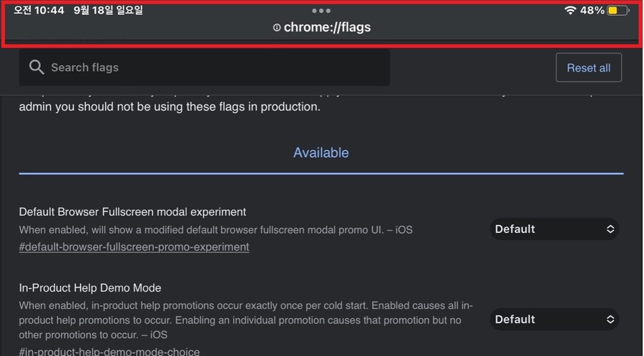The width and height of the screenshot is (644, 356).
Task: Switch to the Available tab
Action: [321, 152]
